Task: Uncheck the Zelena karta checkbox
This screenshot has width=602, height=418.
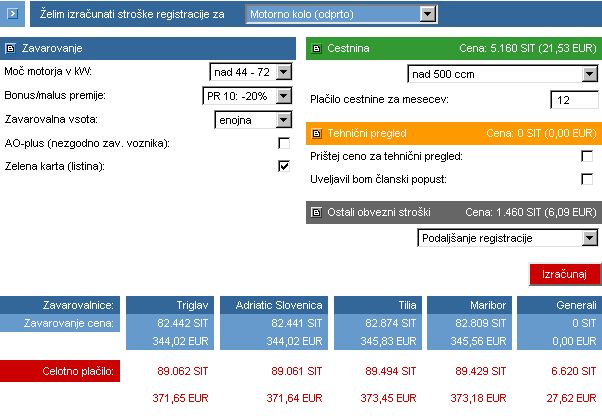Action: (x=284, y=166)
